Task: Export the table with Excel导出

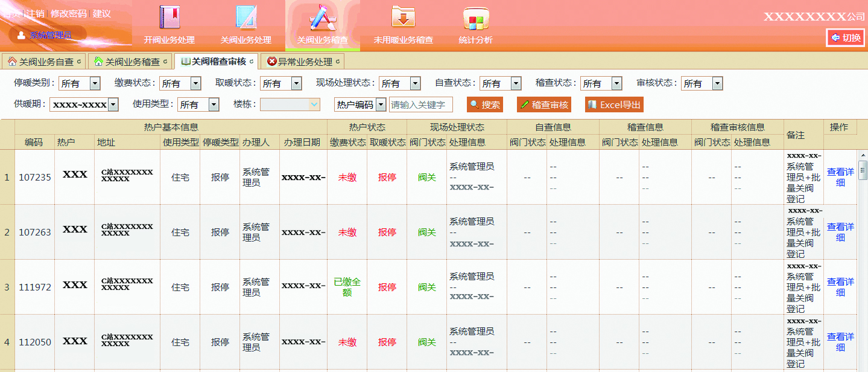Action: pyautogui.click(x=614, y=105)
